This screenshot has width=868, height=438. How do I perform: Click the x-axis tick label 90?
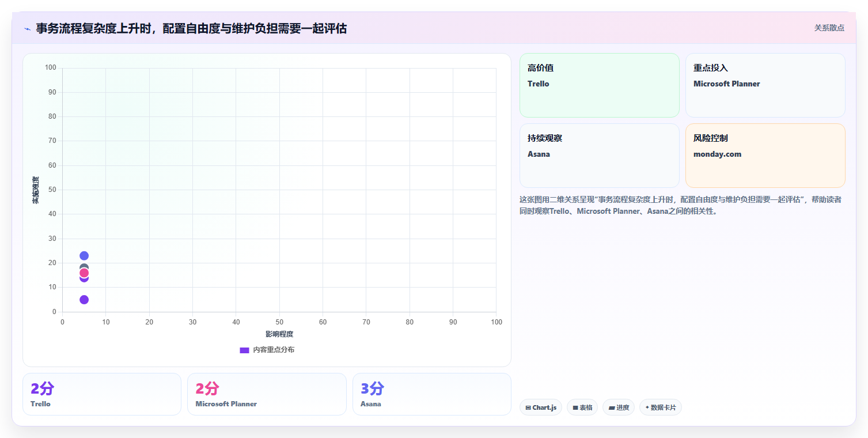click(453, 322)
